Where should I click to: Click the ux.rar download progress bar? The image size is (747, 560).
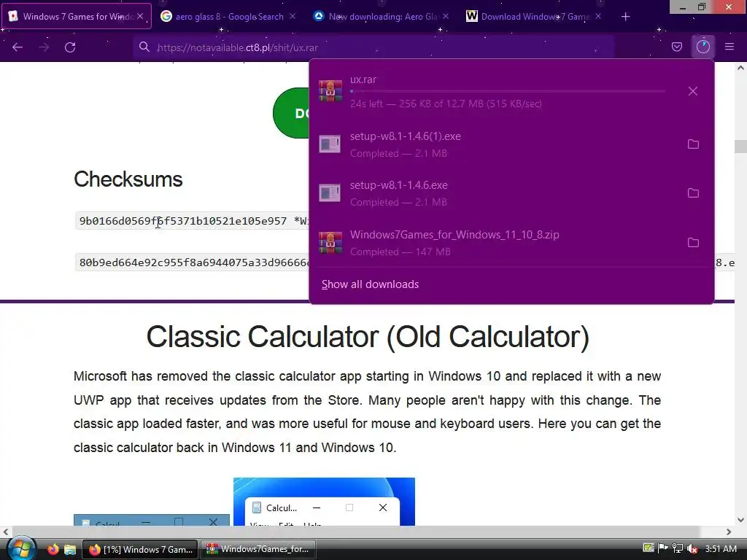click(508, 91)
